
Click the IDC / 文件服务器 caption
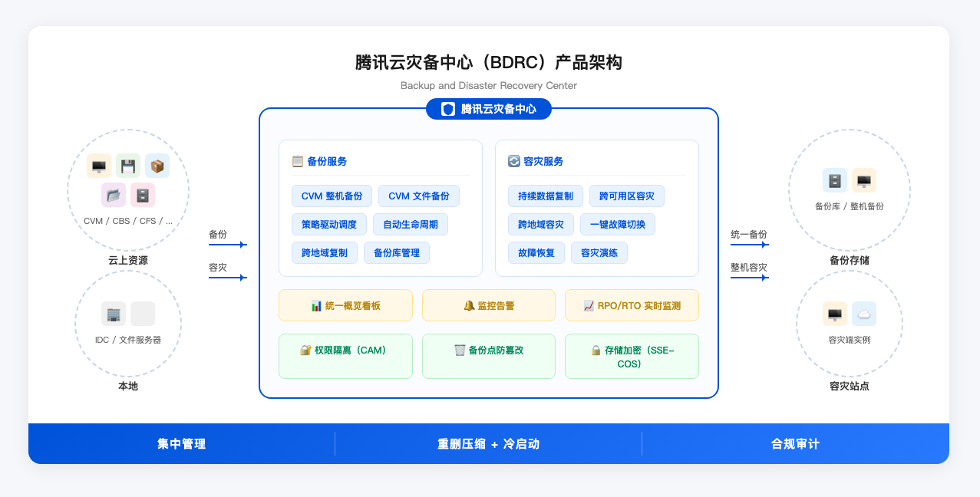tap(128, 339)
